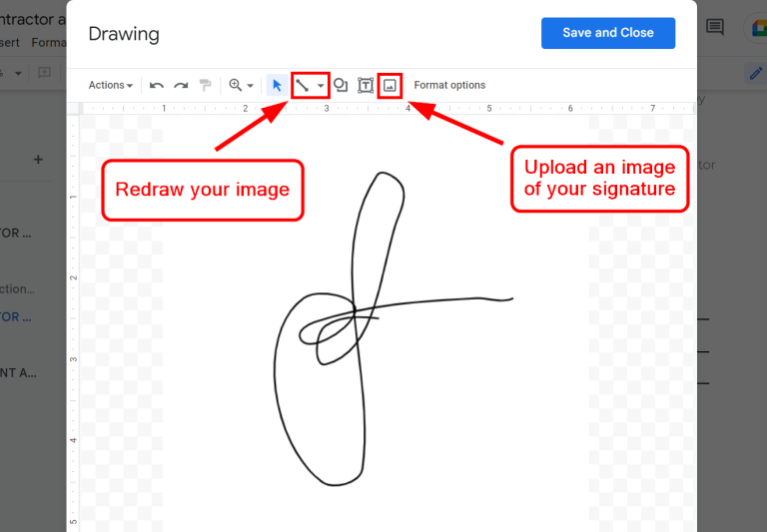Open the Insert menu in Docs window
The width and height of the screenshot is (767, 532).
[9, 43]
